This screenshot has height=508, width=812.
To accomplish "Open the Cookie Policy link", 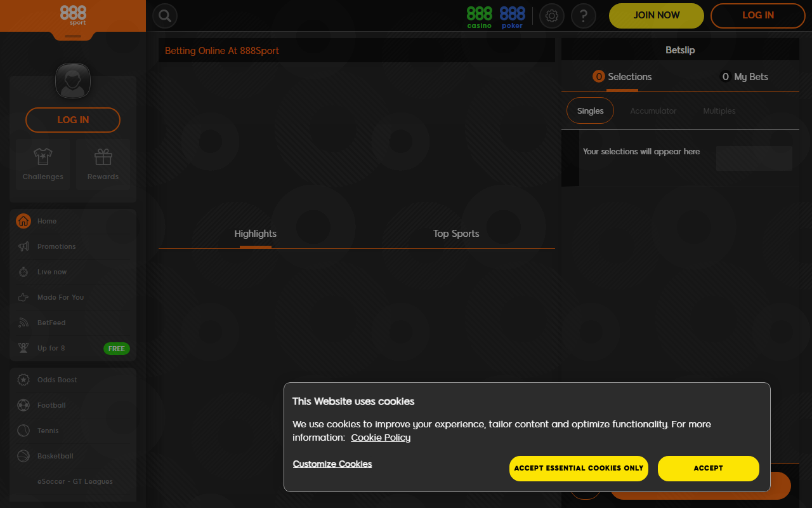I will (x=381, y=438).
